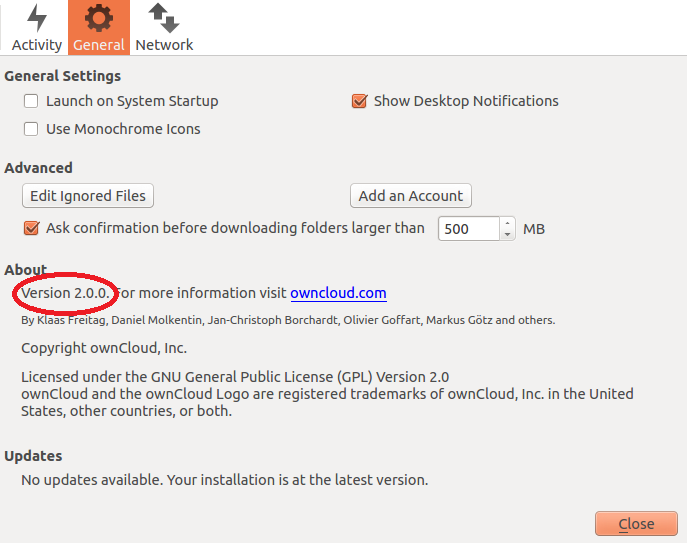
Task: Visit the owncloud.com link
Action: [x=338, y=293]
